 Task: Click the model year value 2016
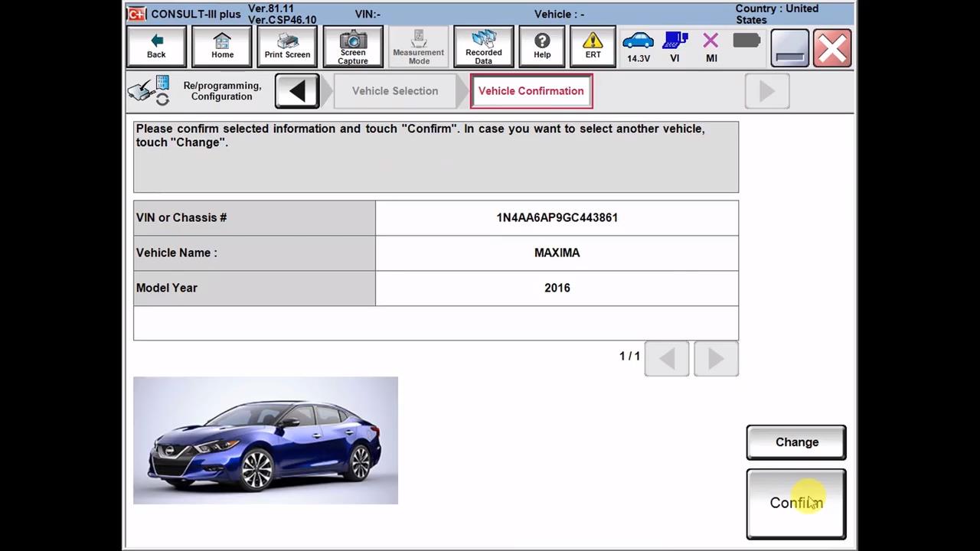coord(557,288)
